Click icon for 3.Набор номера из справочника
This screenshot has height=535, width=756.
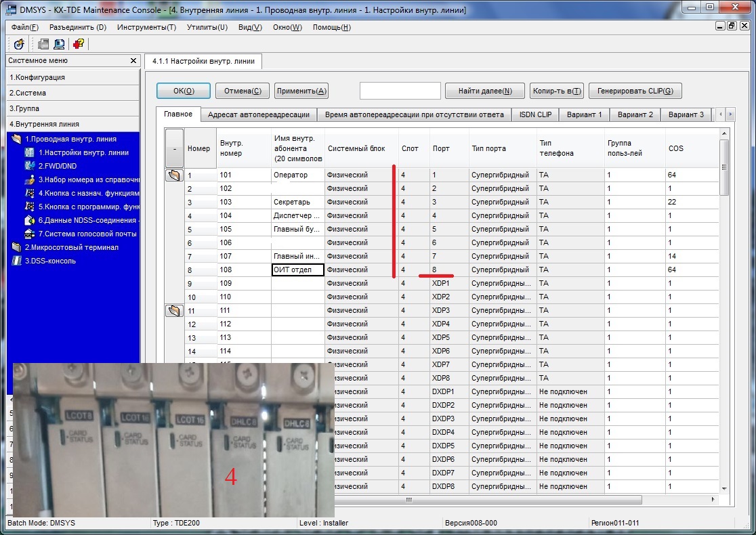pos(29,179)
